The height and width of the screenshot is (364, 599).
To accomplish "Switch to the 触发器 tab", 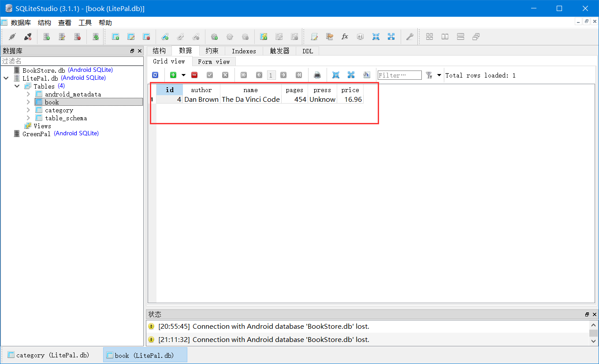I will click(279, 51).
